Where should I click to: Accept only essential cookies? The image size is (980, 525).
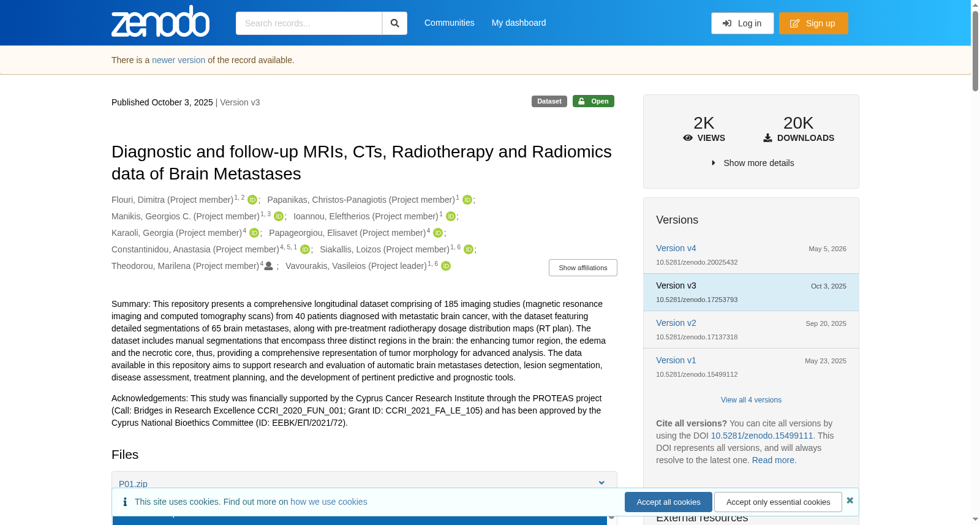(778, 502)
